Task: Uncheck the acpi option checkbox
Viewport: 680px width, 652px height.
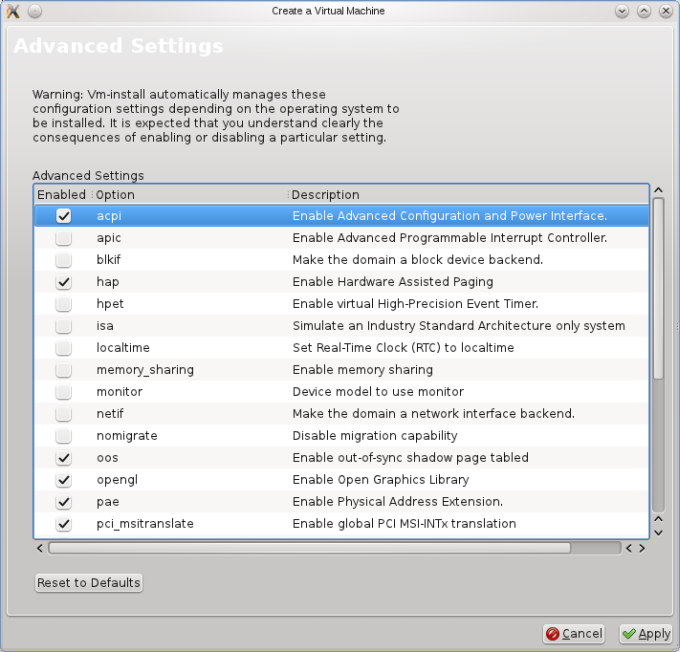Action: [64, 216]
